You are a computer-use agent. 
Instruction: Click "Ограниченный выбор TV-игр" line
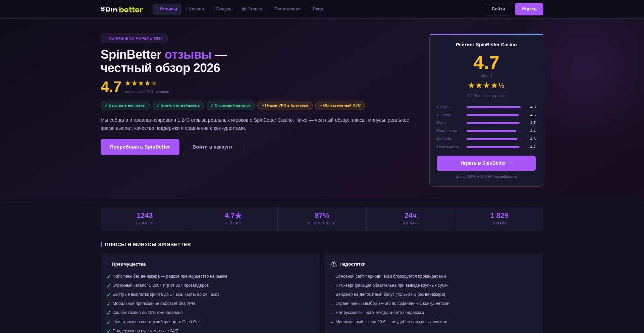(392, 303)
